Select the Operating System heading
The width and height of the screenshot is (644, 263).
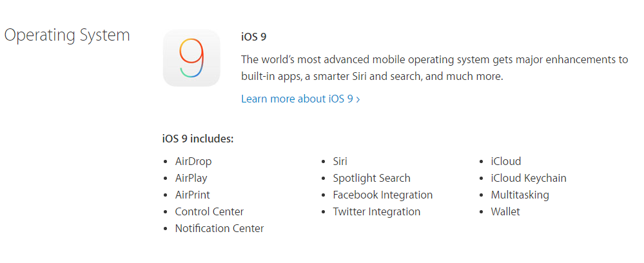tap(67, 35)
